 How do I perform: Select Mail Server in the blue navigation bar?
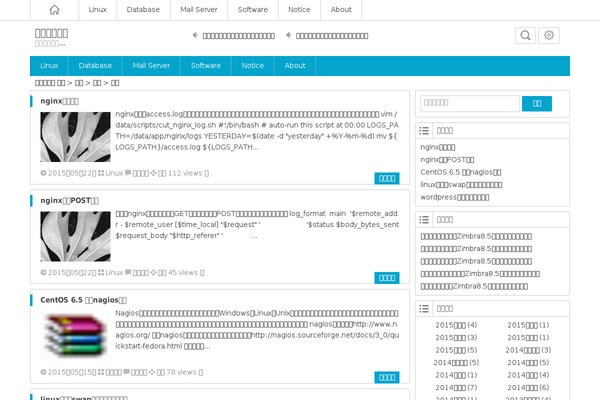tap(151, 66)
